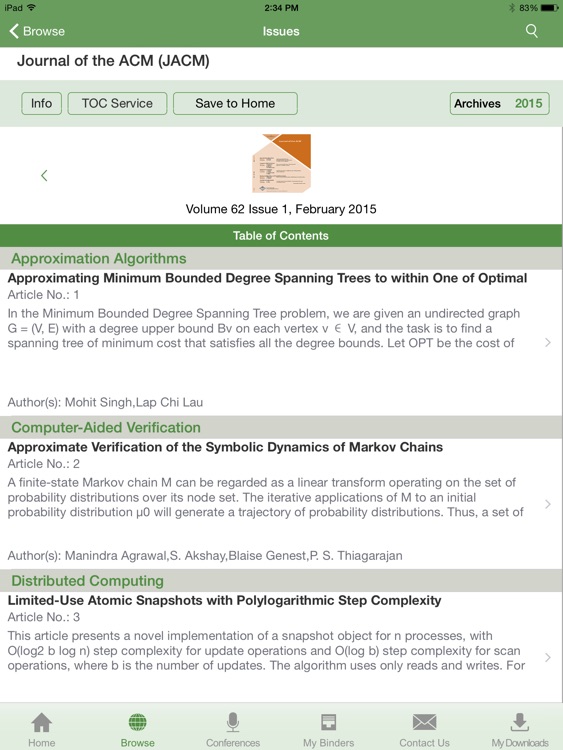
Task: Select the My Downloads tab
Action: tap(520, 729)
